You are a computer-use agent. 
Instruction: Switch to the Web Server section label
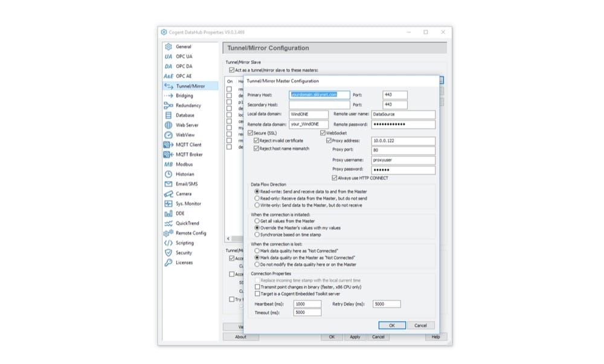tap(187, 125)
